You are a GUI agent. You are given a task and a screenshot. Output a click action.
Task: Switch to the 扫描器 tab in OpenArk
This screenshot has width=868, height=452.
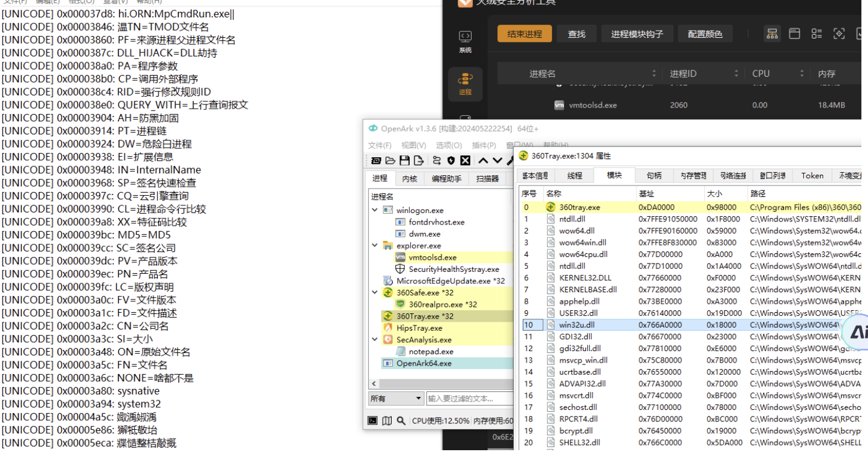point(488,178)
